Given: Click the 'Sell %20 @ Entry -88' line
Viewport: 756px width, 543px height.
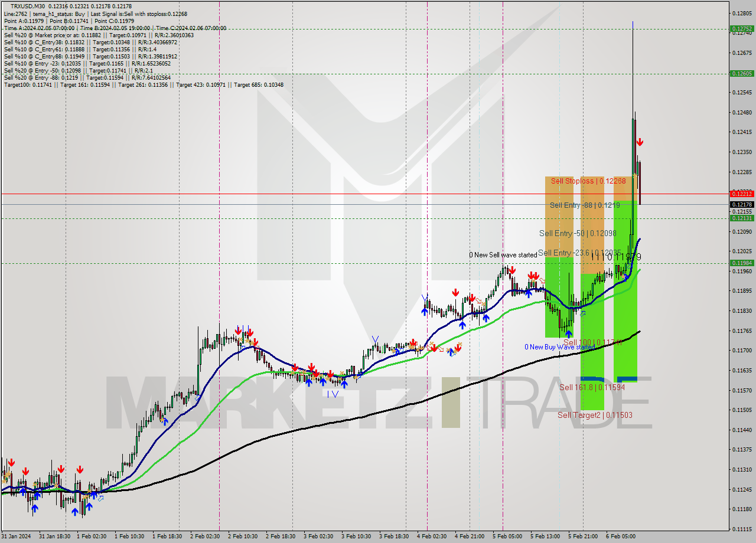Looking at the screenshot, I should [x=87, y=77].
